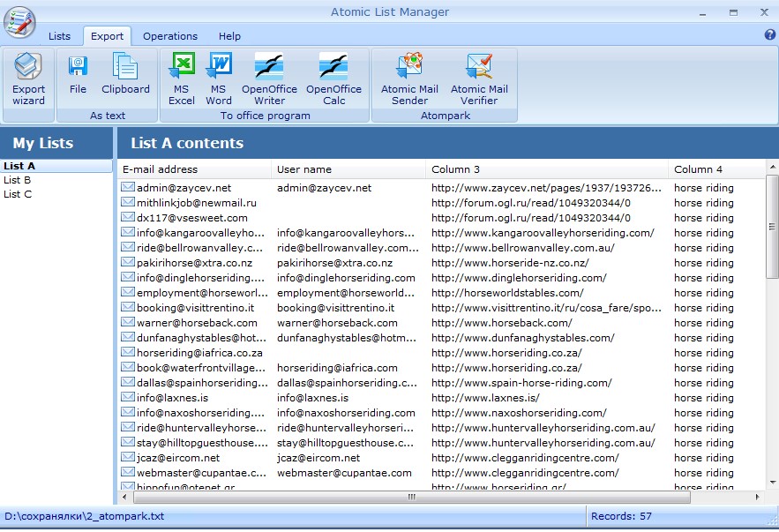Open the Export wizard

click(27, 79)
